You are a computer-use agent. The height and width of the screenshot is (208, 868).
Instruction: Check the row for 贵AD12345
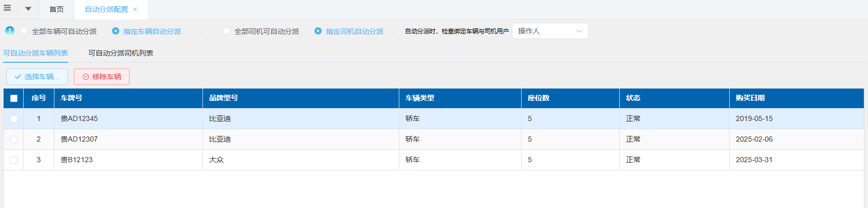tap(14, 119)
